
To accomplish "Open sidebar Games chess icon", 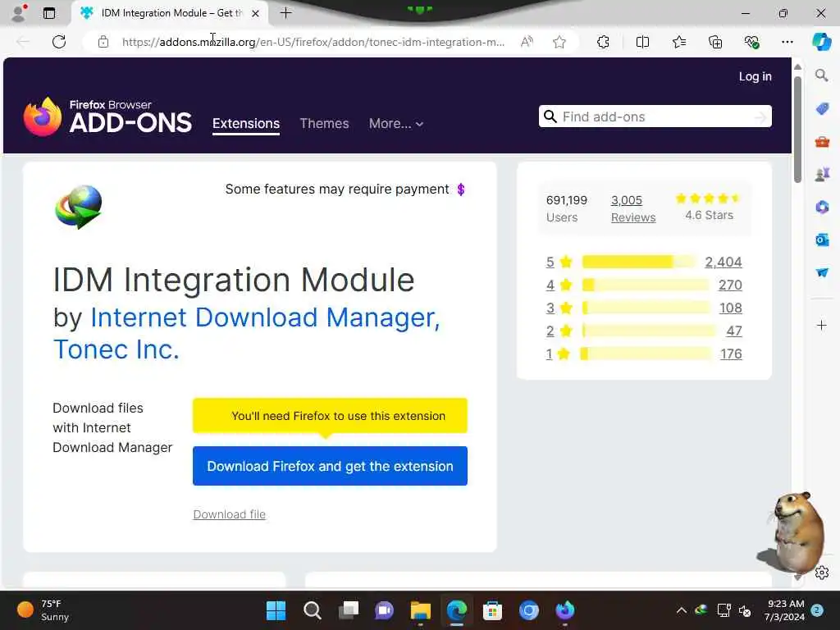I will pyautogui.click(x=822, y=175).
